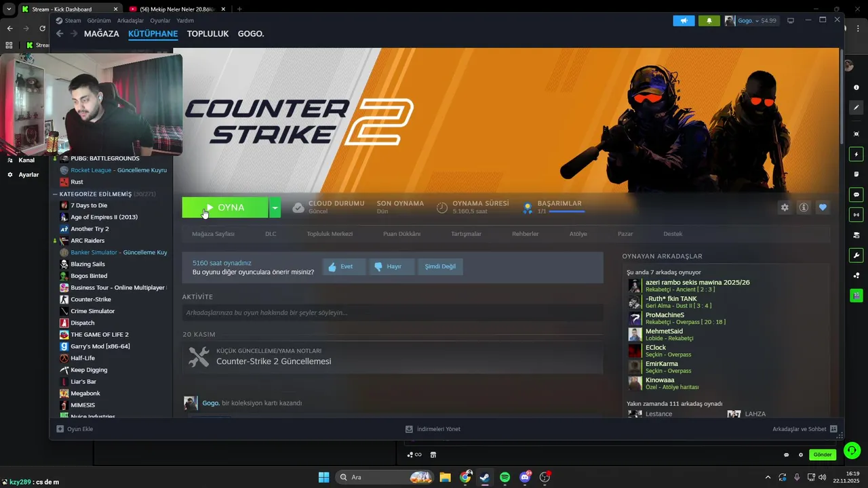
Task: Switch to Big Picture mode monitor icon
Action: 791,21
